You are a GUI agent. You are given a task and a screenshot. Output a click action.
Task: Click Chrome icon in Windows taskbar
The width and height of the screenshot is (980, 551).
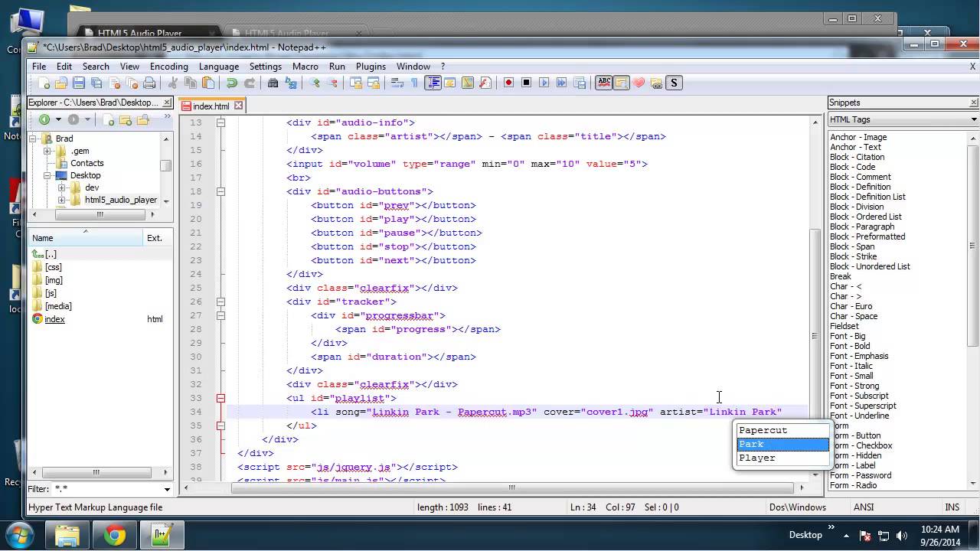pyautogui.click(x=115, y=535)
